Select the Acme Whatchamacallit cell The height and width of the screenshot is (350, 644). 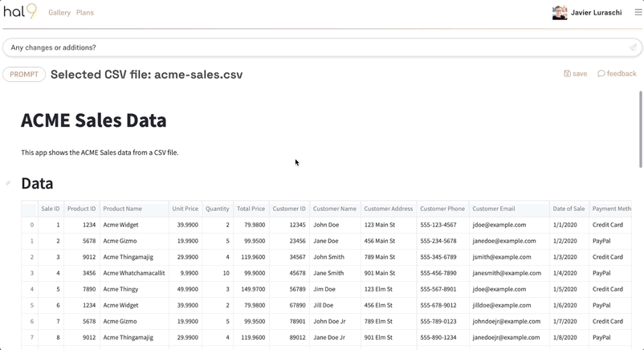pyautogui.click(x=133, y=273)
